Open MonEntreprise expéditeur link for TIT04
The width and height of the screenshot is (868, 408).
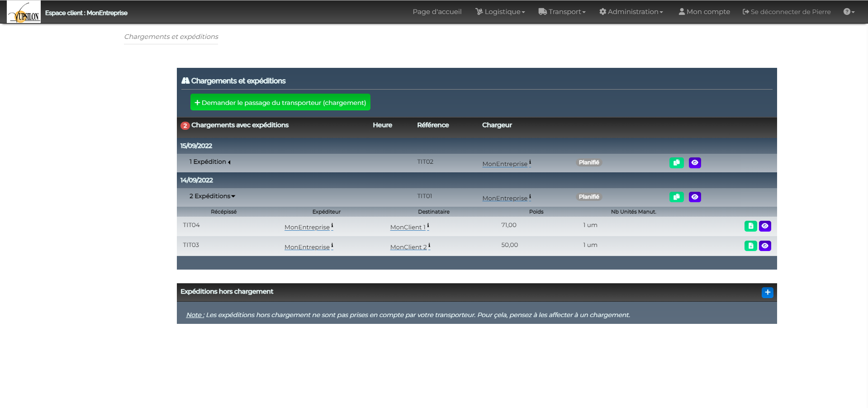(x=307, y=227)
